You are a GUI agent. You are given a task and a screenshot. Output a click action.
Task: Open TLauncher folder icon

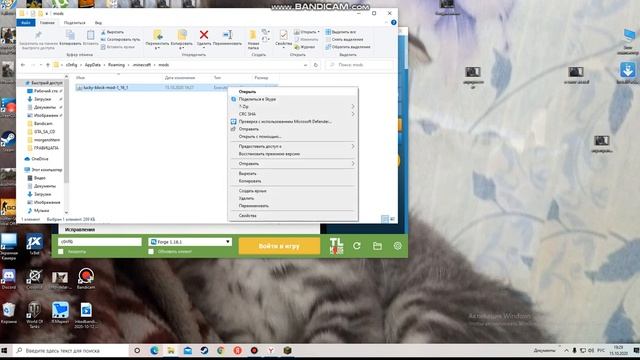(x=377, y=246)
